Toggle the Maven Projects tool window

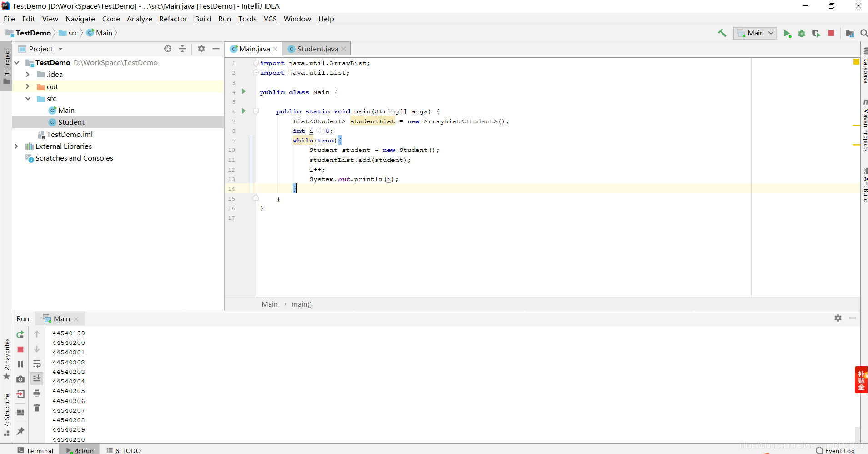(864, 126)
